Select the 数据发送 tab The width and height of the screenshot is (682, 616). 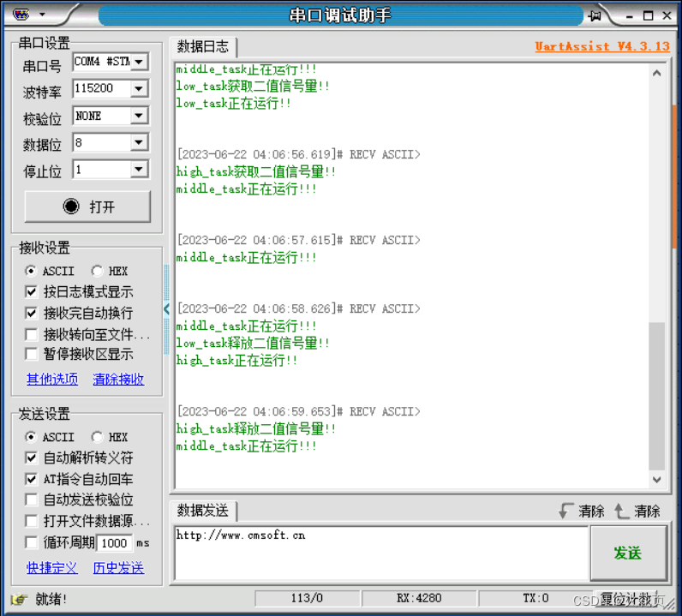(x=203, y=511)
